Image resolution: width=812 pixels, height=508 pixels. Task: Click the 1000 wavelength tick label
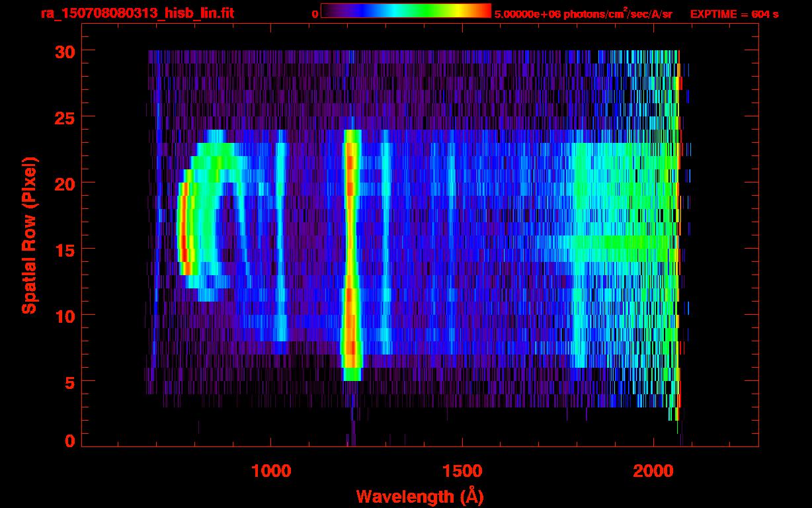pyautogui.click(x=271, y=471)
